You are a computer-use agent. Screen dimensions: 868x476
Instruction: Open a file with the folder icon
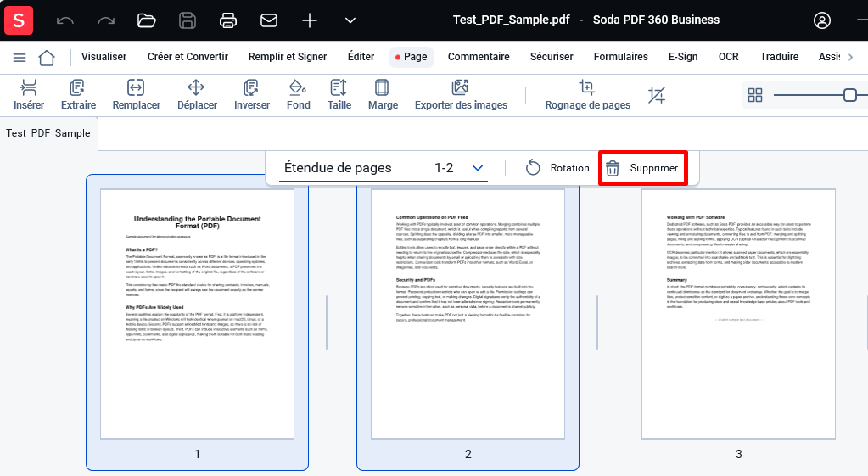[146, 21]
